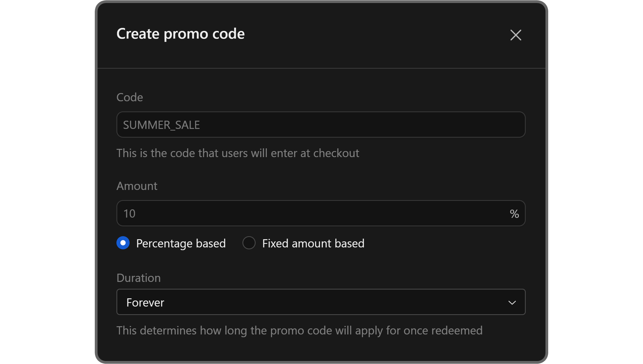This screenshot has height=364, width=643.
Task: Click the "Fixed amount based" label text
Action: point(313,243)
